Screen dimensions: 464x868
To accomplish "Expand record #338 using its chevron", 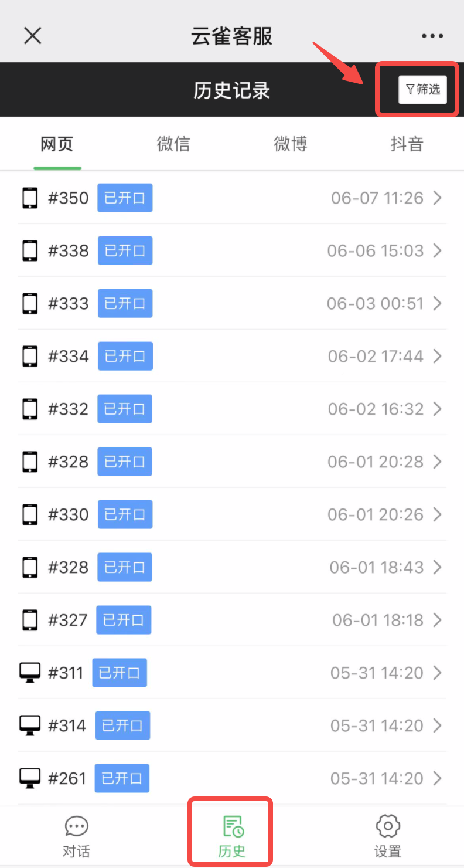I will 437,251.
